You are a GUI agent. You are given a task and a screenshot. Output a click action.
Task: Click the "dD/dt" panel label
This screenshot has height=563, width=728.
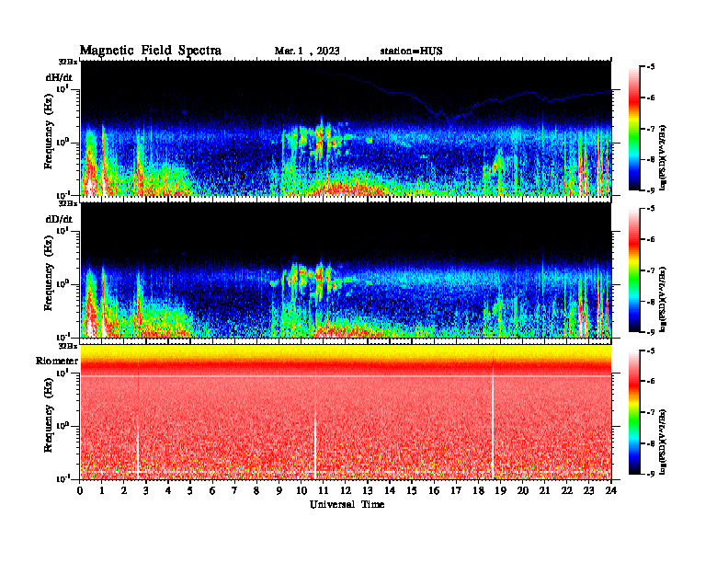point(59,219)
